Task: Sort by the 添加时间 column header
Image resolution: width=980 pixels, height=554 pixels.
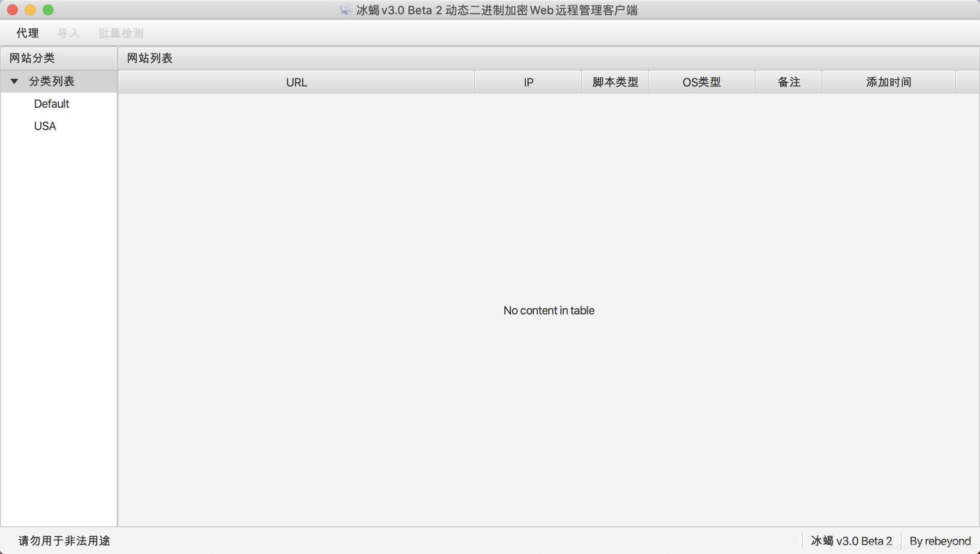Action: (889, 82)
